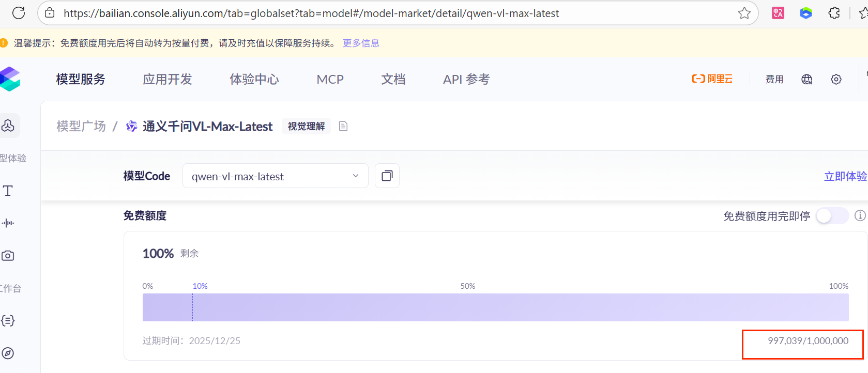Copy the model code with copy icon
868x373 pixels.
click(387, 176)
